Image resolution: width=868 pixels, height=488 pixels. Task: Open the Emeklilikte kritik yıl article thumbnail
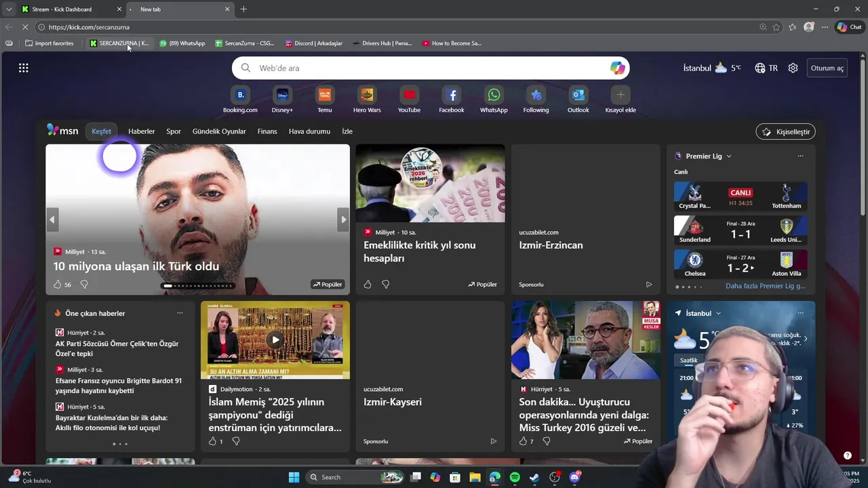tap(430, 183)
